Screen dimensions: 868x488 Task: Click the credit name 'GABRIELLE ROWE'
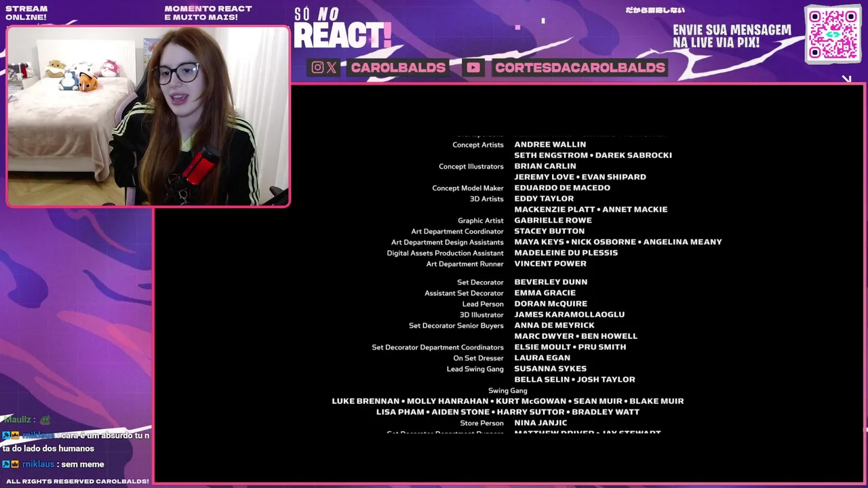click(x=553, y=220)
